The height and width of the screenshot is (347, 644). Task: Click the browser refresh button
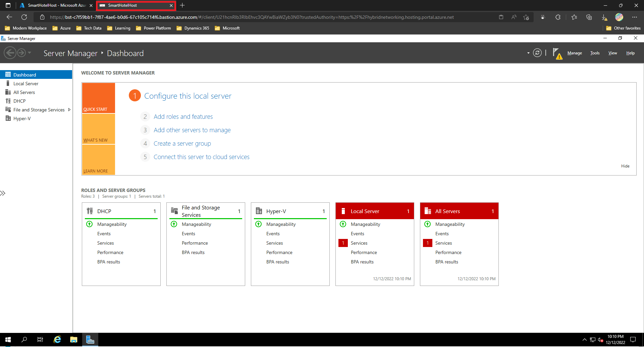point(24,17)
